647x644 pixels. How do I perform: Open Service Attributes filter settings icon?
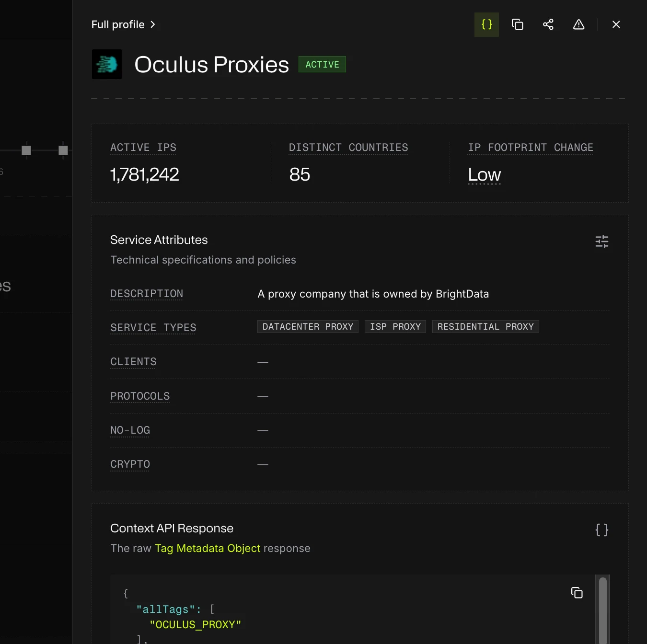[x=602, y=241]
